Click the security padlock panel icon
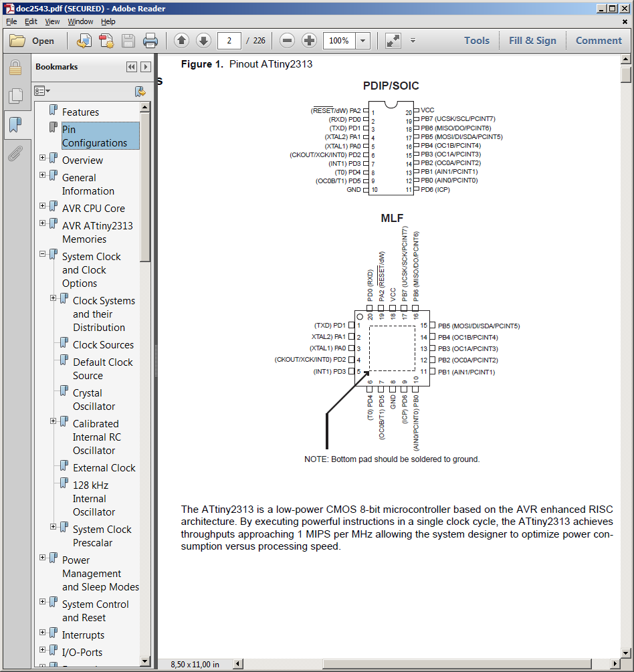Viewport: 634px width, 672px height. (15, 68)
